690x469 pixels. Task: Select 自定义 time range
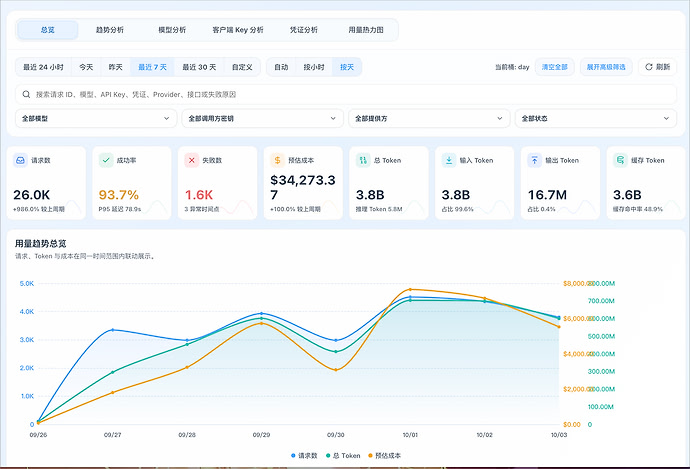[242, 67]
